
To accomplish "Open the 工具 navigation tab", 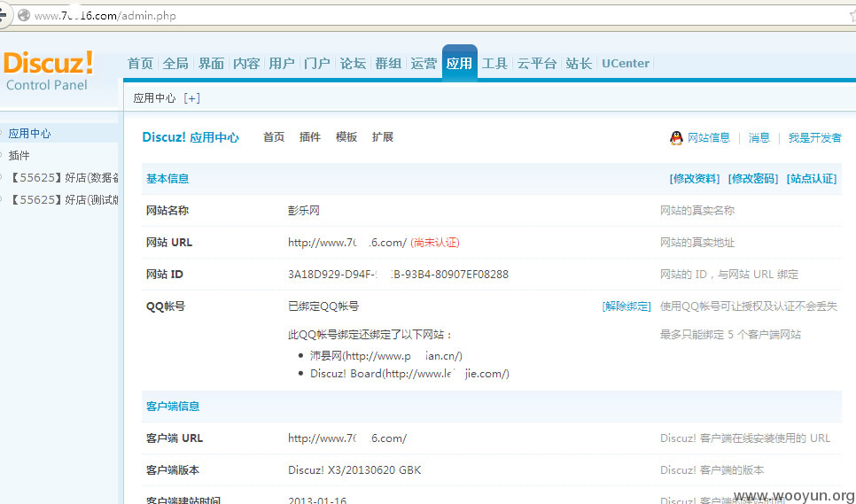I will [x=494, y=64].
